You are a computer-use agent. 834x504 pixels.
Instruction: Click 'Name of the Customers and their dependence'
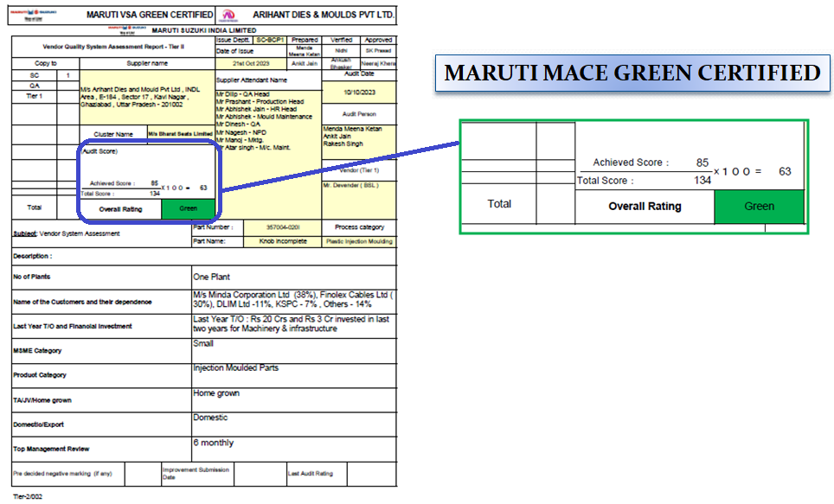(x=82, y=302)
